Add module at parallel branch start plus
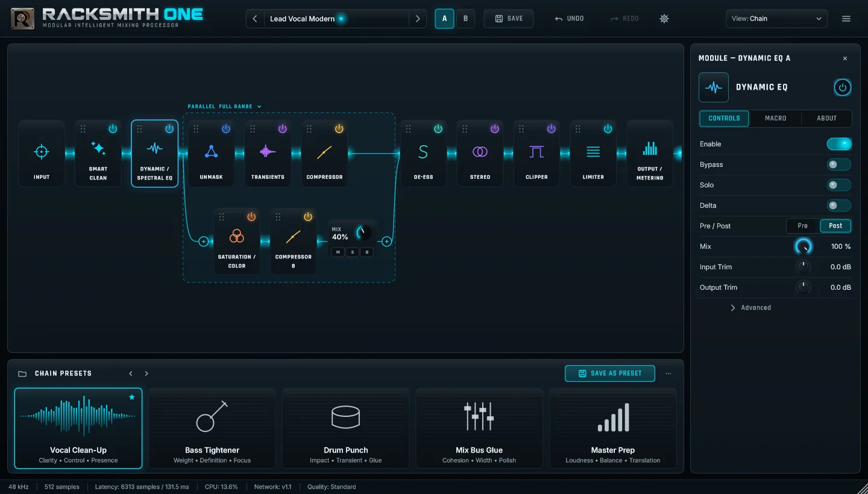Image resolution: width=868 pixels, height=494 pixels. pyautogui.click(x=203, y=242)
